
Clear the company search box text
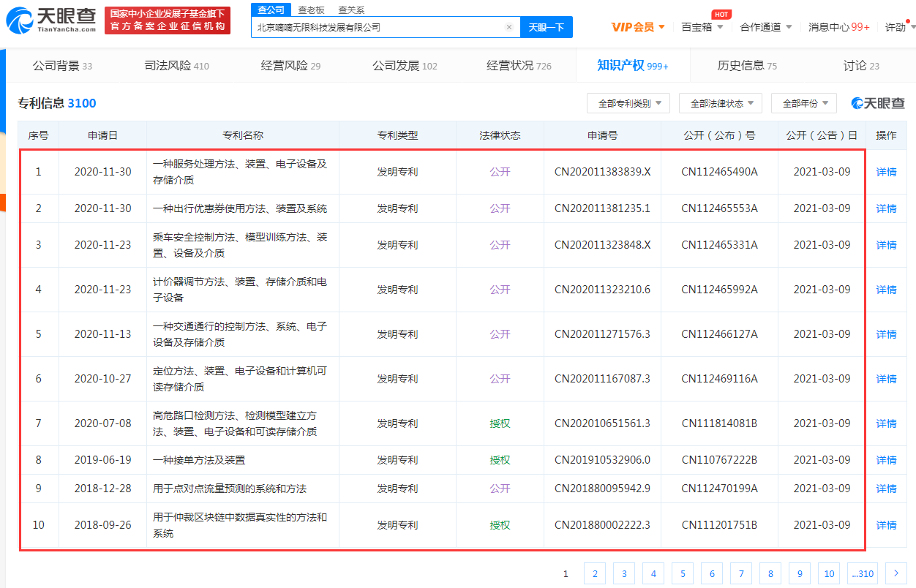tap(509, 27)
